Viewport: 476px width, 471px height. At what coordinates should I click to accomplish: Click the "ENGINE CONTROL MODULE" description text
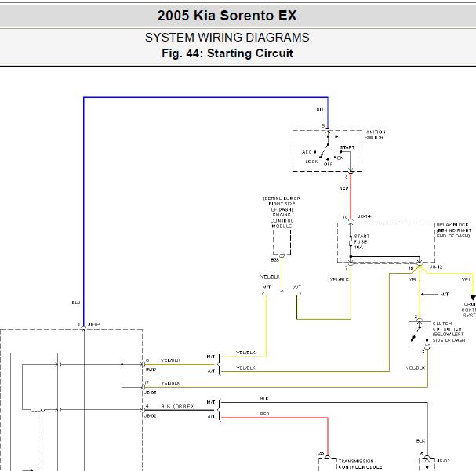[282, 220]
